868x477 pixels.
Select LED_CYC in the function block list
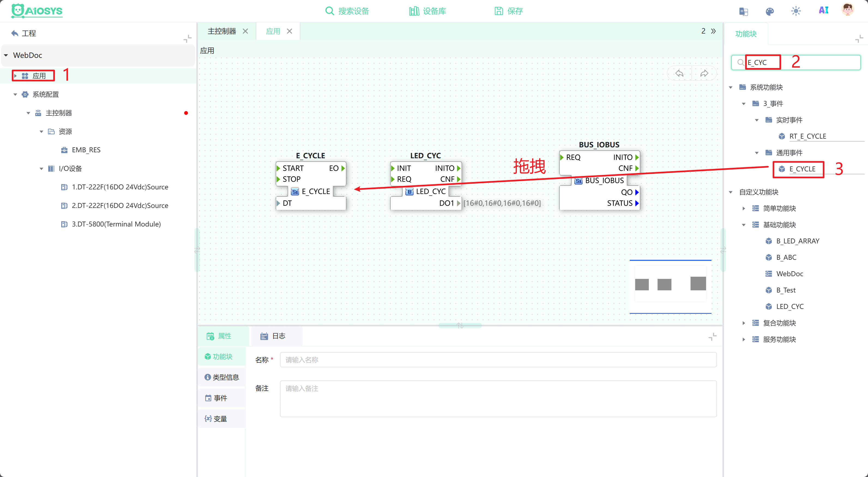coord(790,306)
